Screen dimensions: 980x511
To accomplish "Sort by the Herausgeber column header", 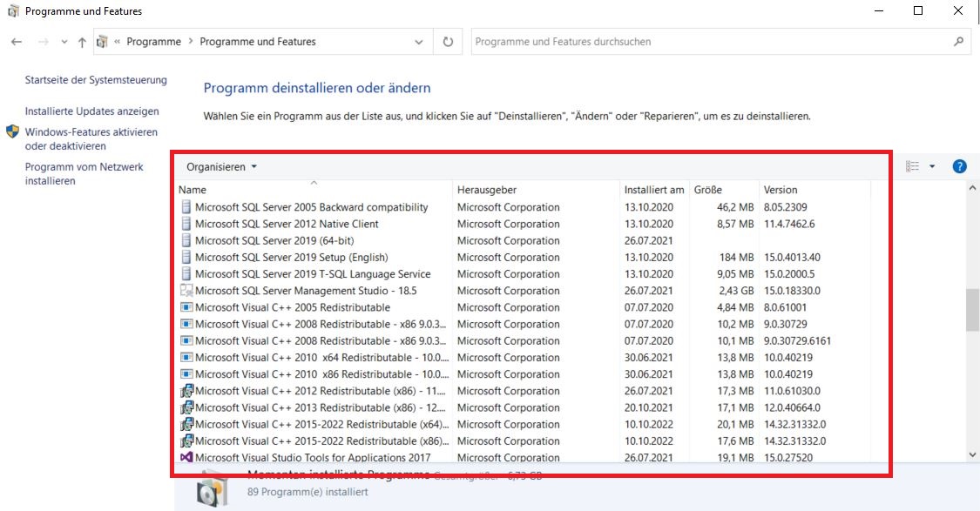I will click(487, 190).
